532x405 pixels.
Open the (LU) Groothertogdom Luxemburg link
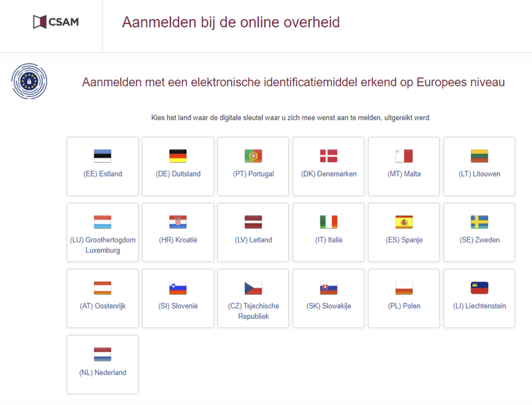(102, 245)
